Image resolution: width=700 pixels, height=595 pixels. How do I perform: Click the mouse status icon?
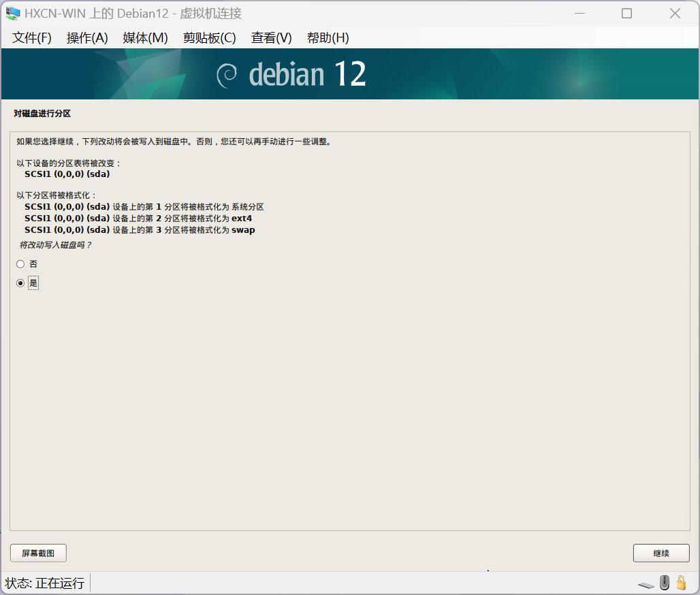pos(665,583)
